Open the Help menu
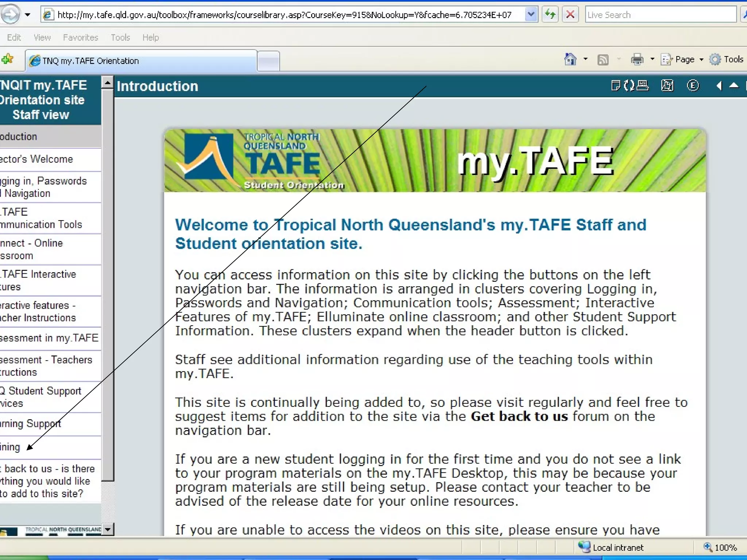747x560 pixels. pos(150,38)
